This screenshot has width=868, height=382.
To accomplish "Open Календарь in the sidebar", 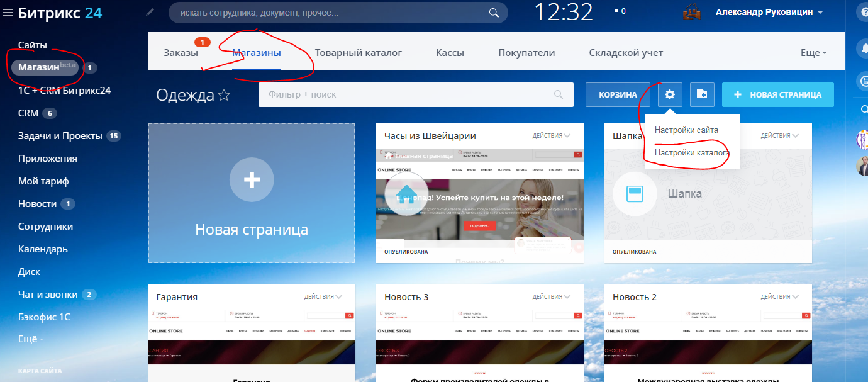I will (x=43, y=249).
